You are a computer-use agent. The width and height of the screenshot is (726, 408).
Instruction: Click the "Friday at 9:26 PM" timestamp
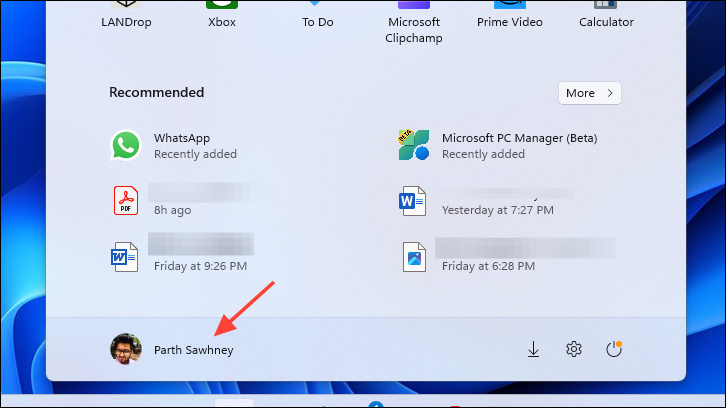[200, 266]
